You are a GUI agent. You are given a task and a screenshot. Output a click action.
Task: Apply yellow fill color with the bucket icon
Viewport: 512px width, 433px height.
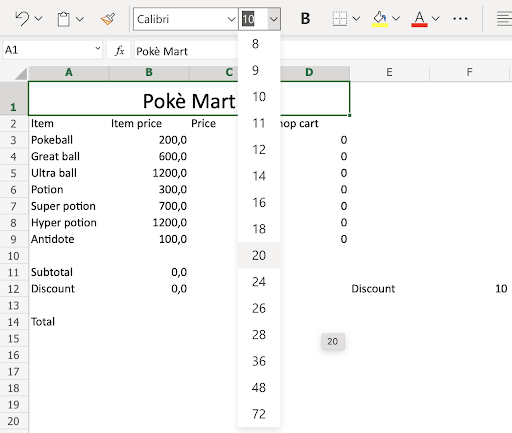pyautogui.click(x=380, y=19)
